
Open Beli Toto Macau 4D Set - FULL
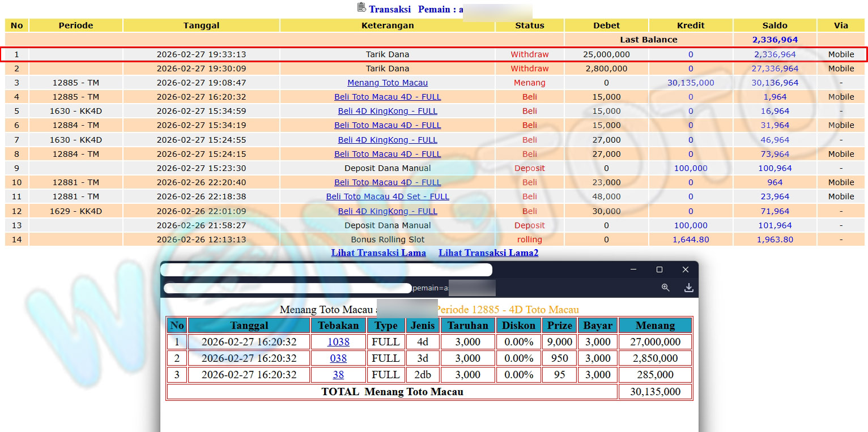[x=388, y=196]
